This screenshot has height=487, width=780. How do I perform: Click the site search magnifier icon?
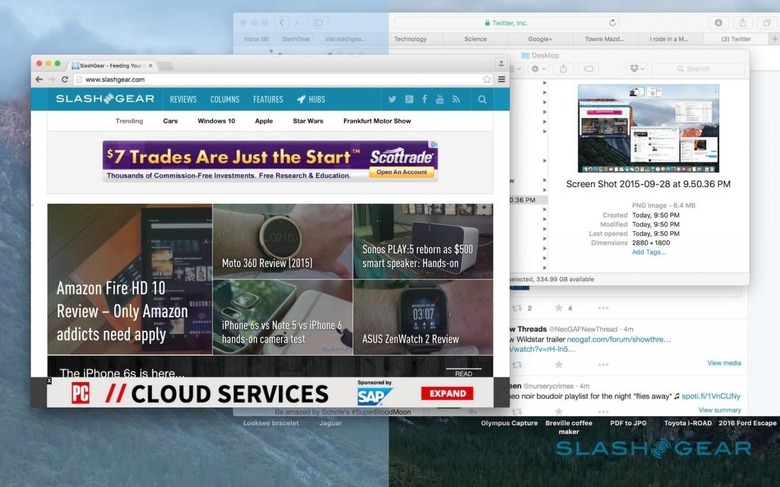point(482,99)
